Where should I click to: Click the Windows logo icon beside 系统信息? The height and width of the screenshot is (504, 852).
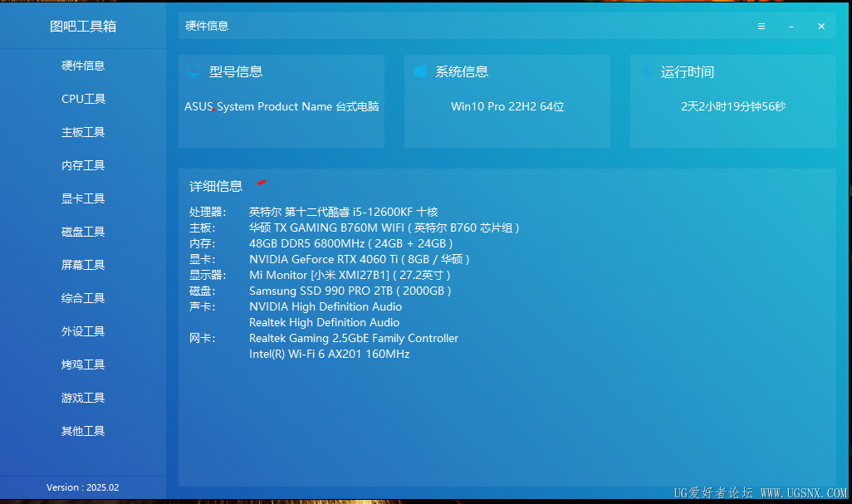coord(420,71)
